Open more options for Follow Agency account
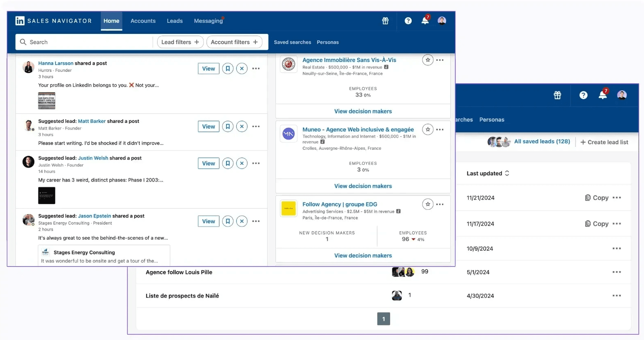The width and height of the screenshot is (644, 340). click(x=440, y=204)
